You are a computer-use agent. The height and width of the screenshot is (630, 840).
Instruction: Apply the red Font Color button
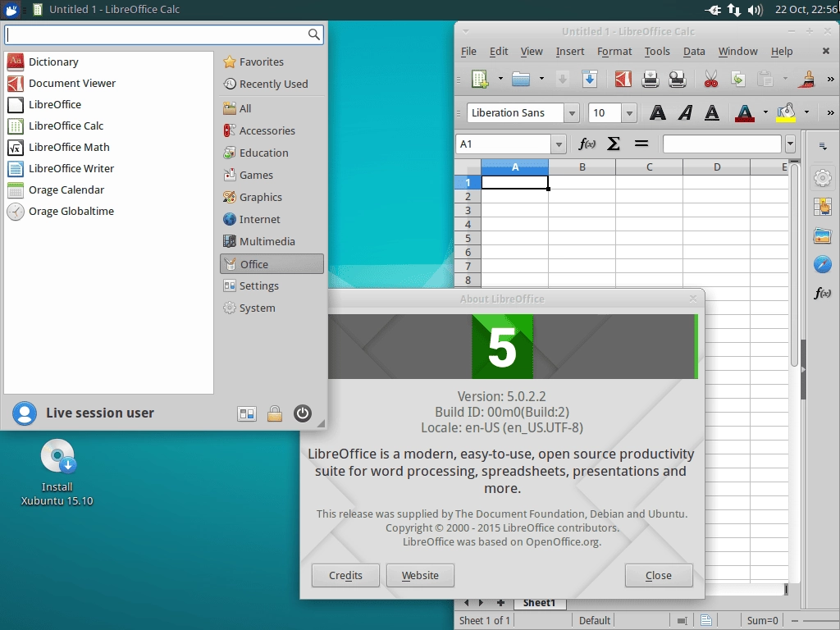[745, 112]
